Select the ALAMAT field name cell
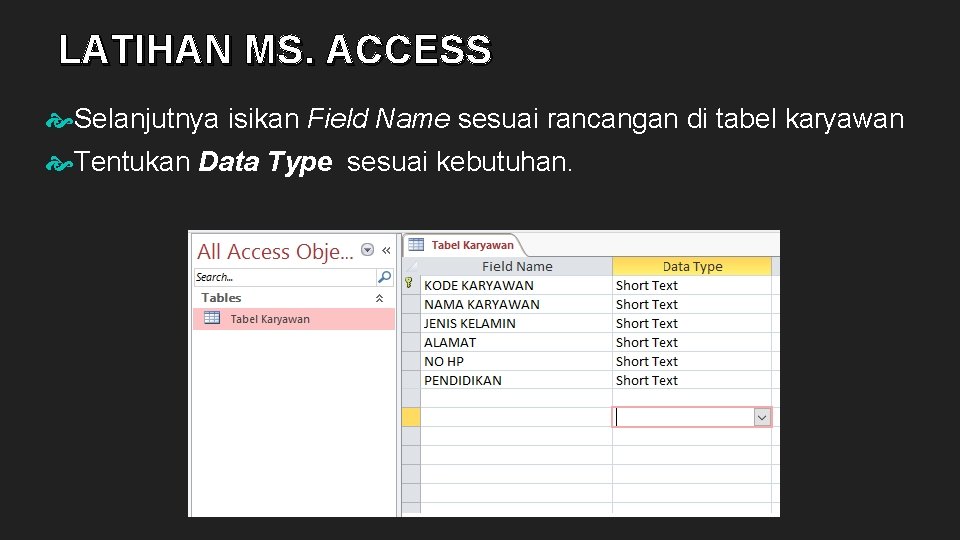 [516, 342]
